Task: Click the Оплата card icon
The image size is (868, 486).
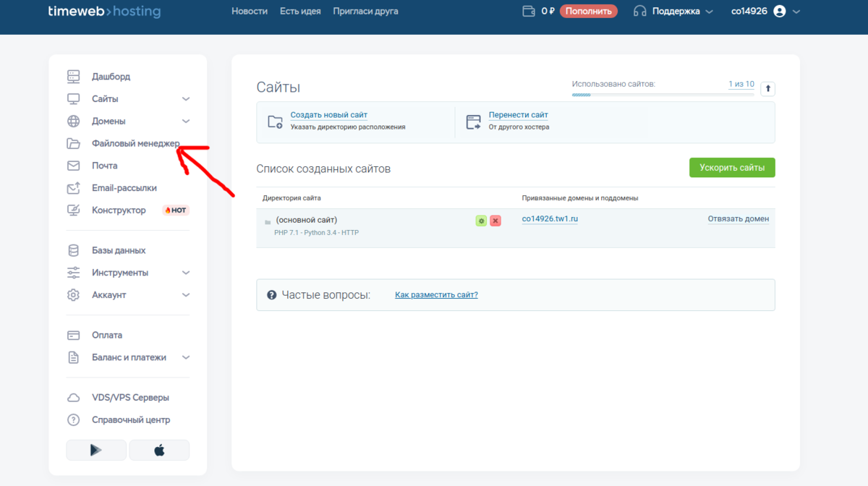Action: point(73,336)
